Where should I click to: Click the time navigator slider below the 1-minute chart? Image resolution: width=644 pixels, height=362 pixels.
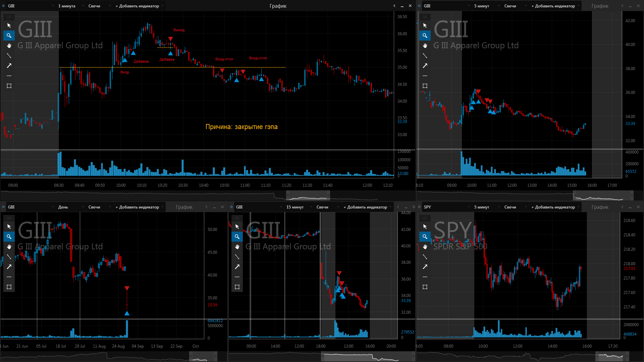pos(308,195)
